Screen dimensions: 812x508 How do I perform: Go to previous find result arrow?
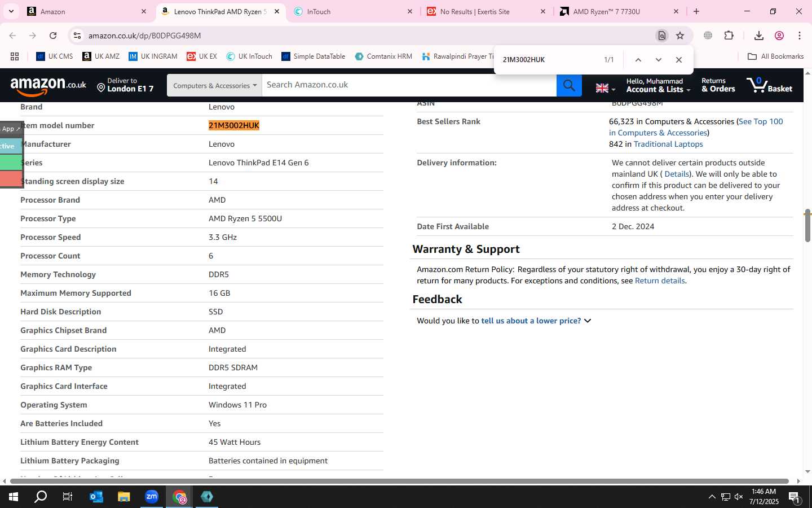coord(638,60)
